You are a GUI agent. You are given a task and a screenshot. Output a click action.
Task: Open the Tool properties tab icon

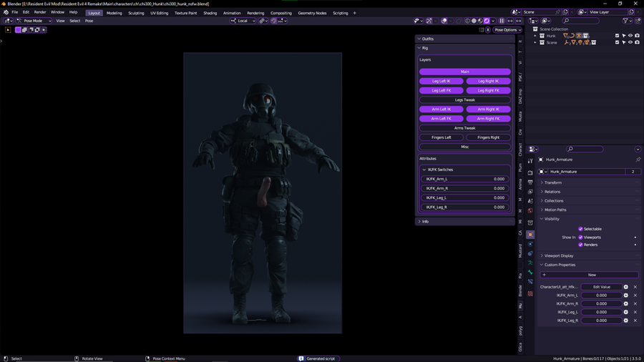tap(530, 161)
